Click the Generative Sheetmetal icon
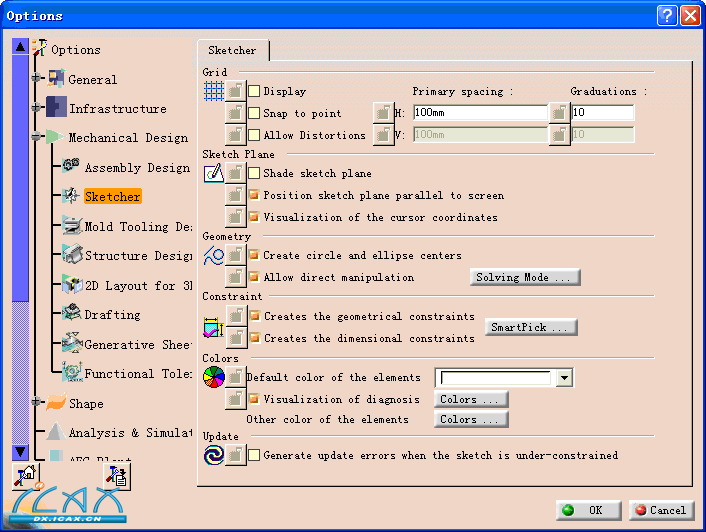Viewport: 706px width, 532px height. coord(71,344)
